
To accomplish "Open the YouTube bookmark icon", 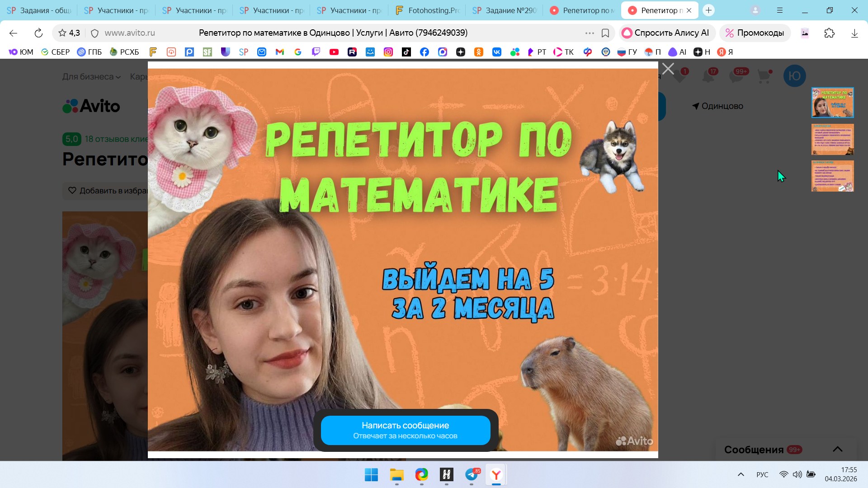I will point(334,52).
